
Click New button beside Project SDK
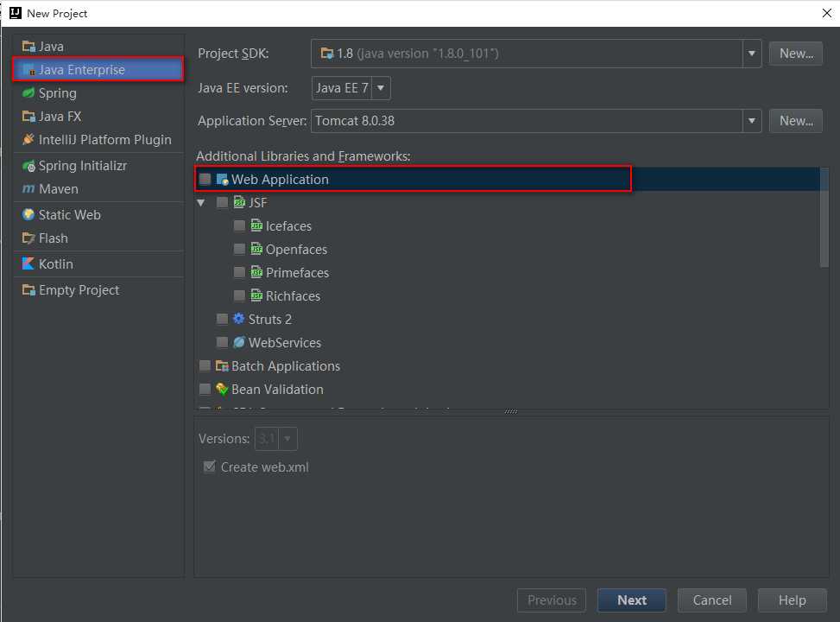795,54
